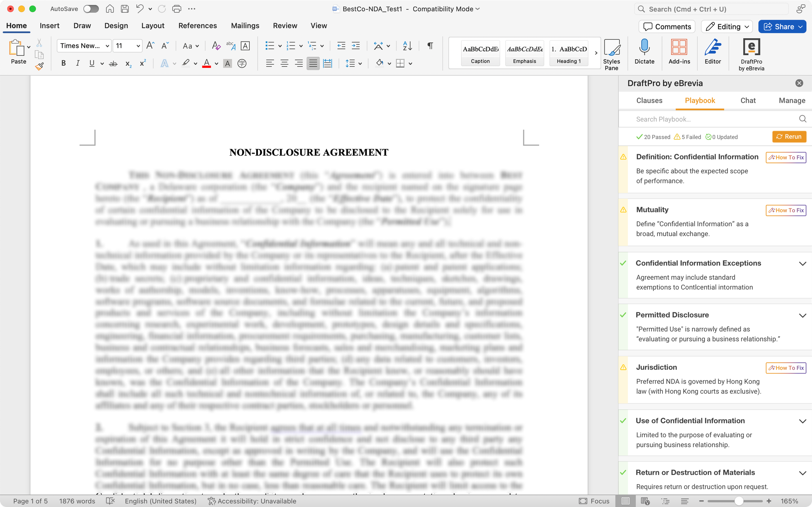Click the Format Painter brush icon
The width and height of the screenshot is (812, 507).
pyautogui.click(x=39, y=66)
